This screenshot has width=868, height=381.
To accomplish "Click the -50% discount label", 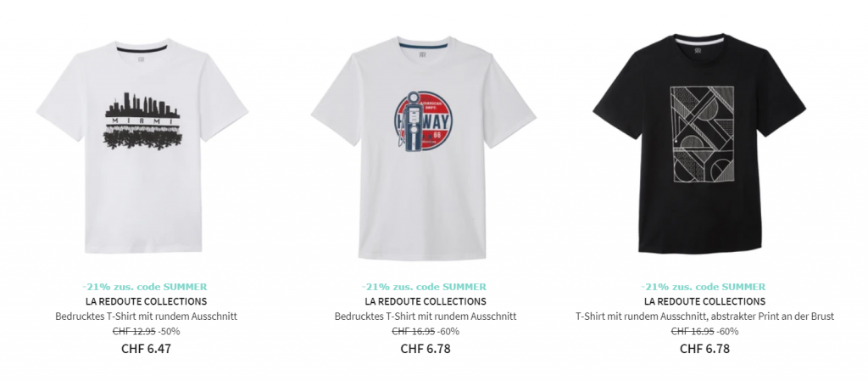I will pos(169,332).
